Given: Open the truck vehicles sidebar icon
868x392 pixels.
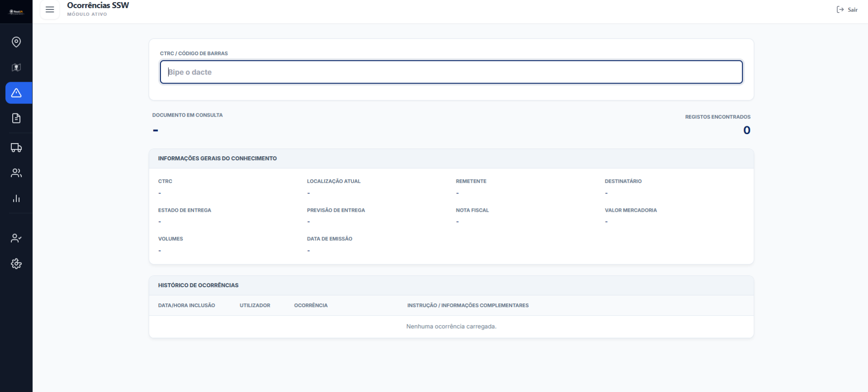Looking at the screenshot, I should [x=16, y=148].
